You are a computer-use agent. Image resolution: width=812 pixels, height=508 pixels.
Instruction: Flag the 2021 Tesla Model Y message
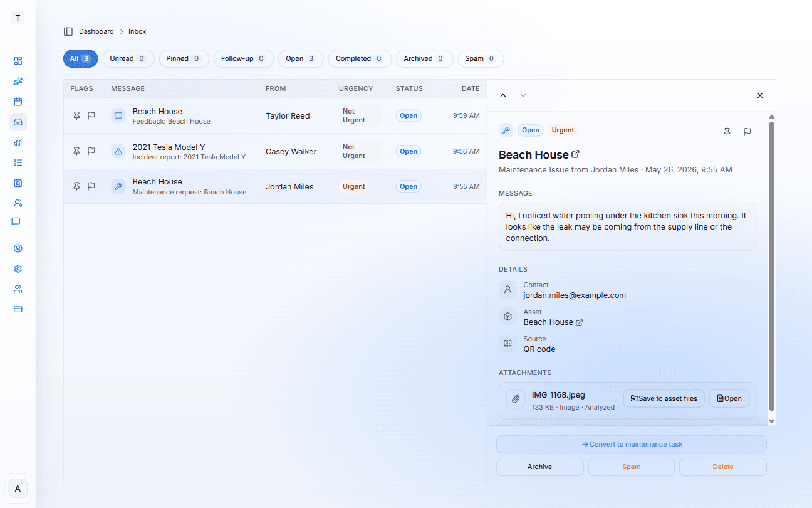point(91,151)
